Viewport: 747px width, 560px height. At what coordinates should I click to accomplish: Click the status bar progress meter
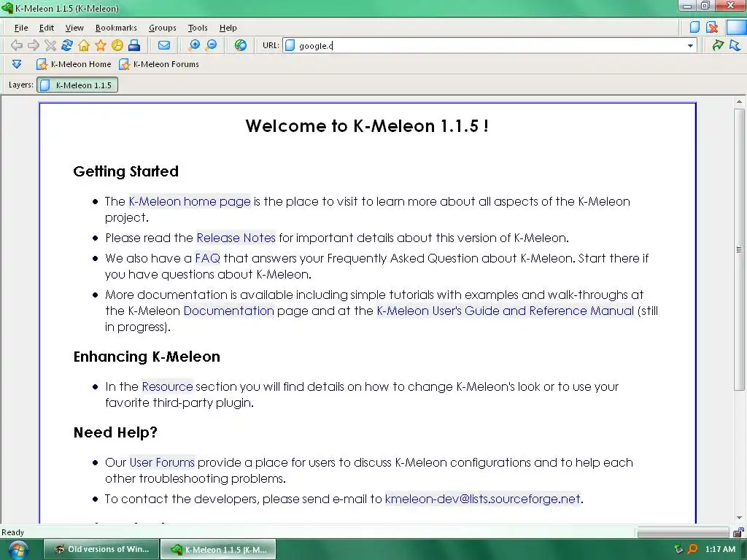683,532
